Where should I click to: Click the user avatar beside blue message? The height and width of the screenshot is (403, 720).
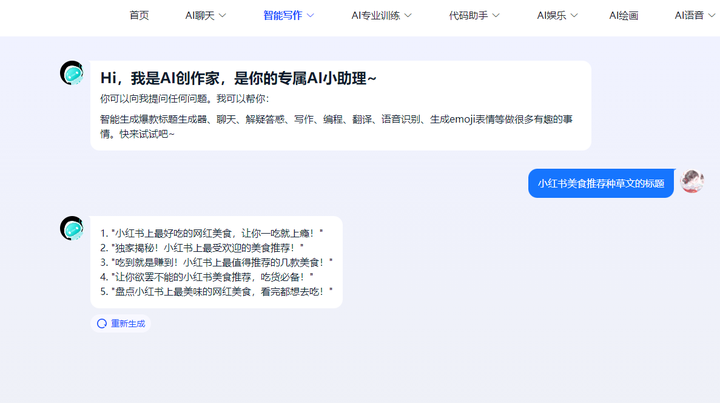[692, 181]
